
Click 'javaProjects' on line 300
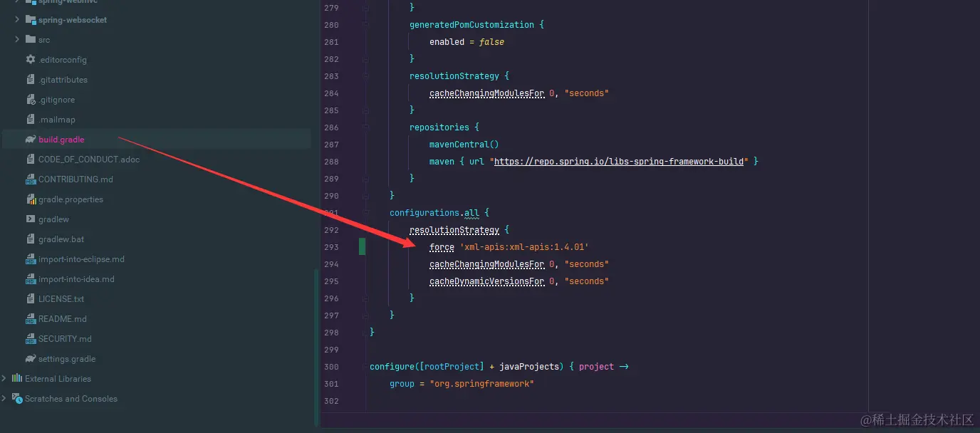[529, 367]
